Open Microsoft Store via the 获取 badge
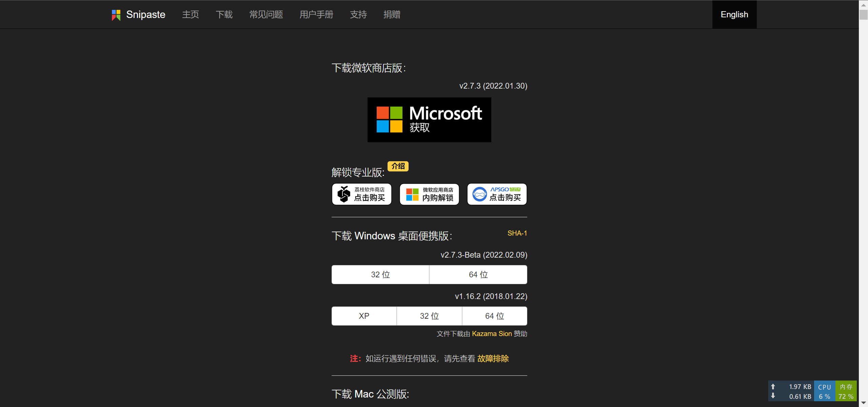The width and height of the screenshot is (868, 407). 429,119
